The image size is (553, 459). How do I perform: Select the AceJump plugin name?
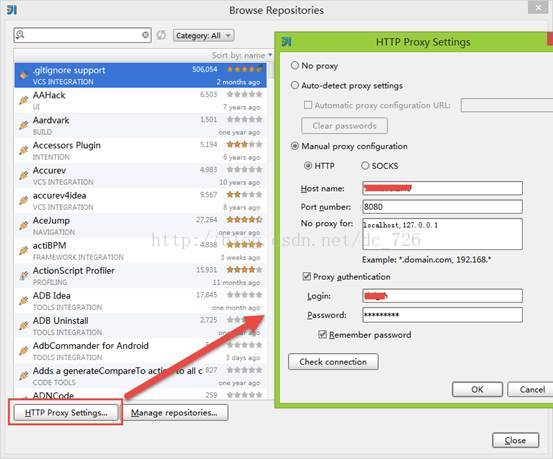coord(51,221)
